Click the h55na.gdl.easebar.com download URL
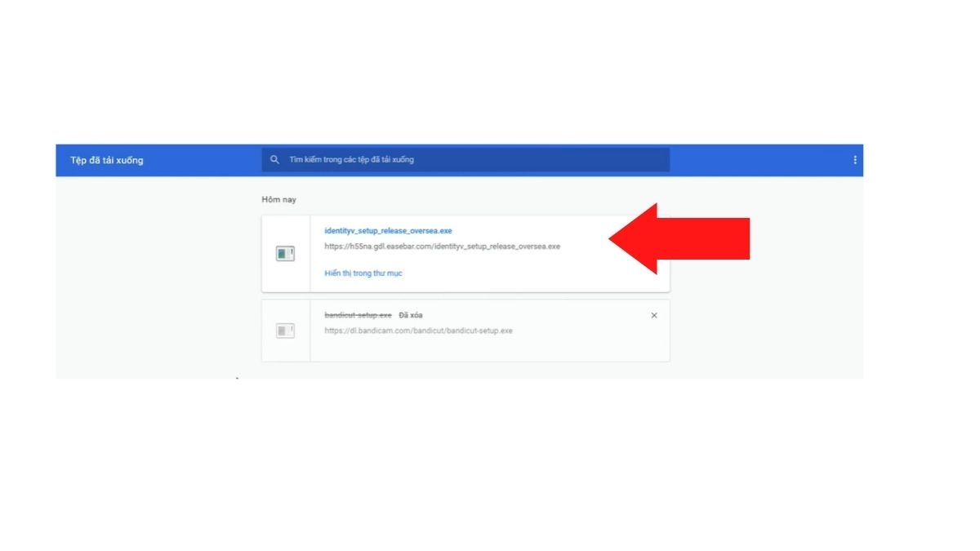980x551 pixels. click(442, 247)
